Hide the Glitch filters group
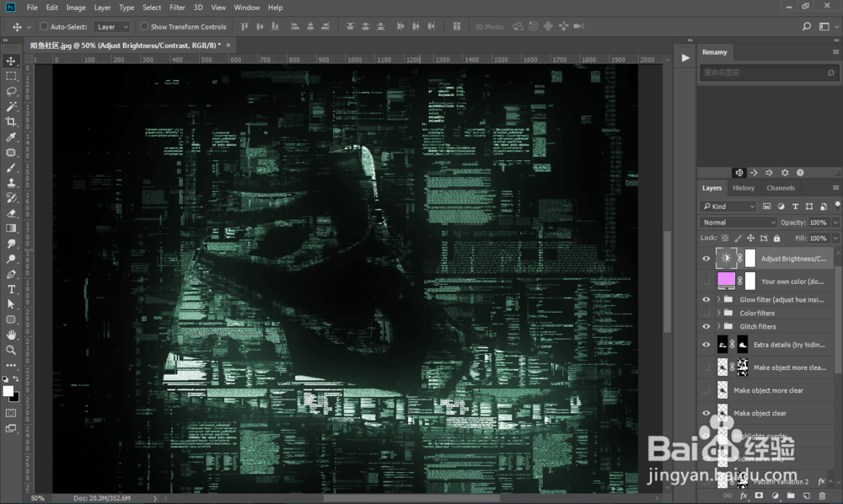843x504 pixels. tap(706, 327)
